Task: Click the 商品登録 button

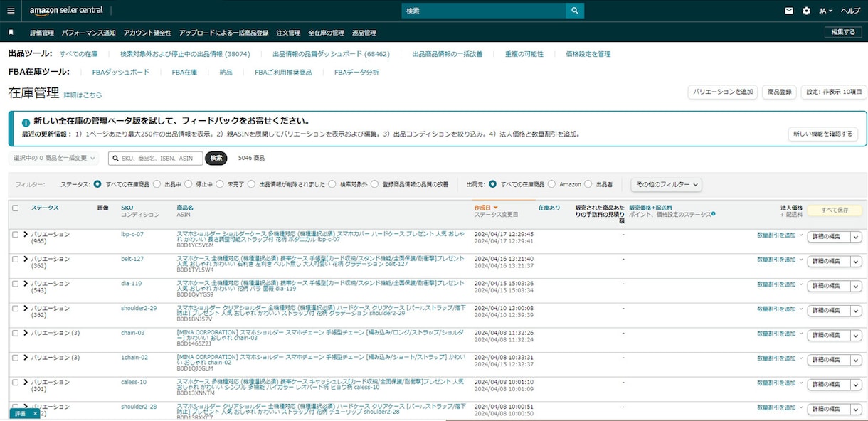Action: (x=779, y=92)
